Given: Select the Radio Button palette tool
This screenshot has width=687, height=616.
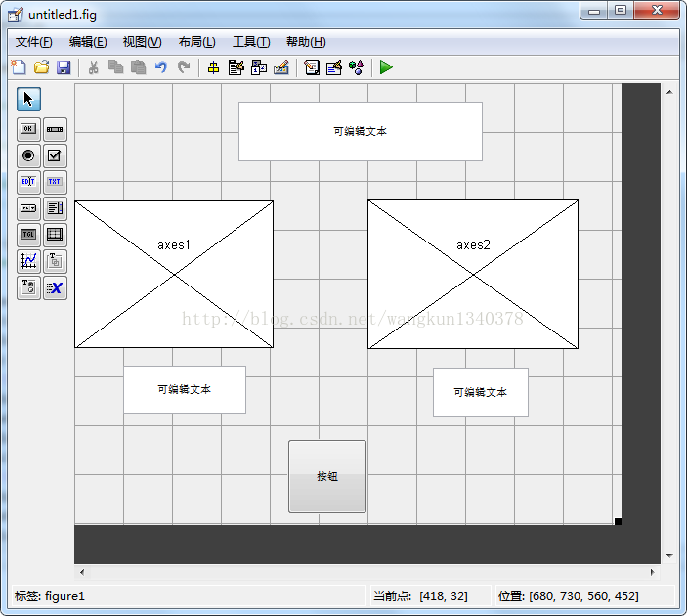Looking at the screenshot, I should click(28, 155).
